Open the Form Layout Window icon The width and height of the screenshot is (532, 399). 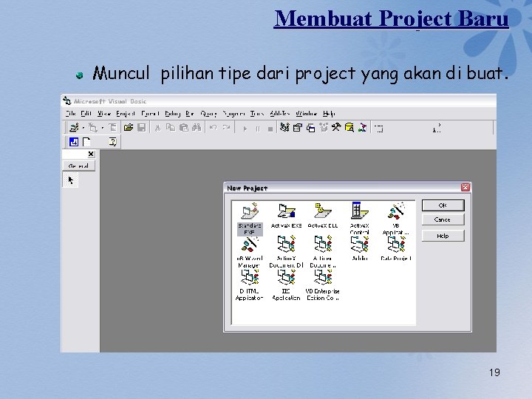(310, 128)
